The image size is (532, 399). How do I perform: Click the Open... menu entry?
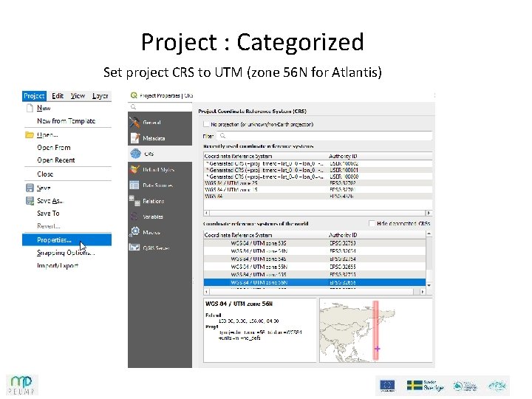pos(47,134)
